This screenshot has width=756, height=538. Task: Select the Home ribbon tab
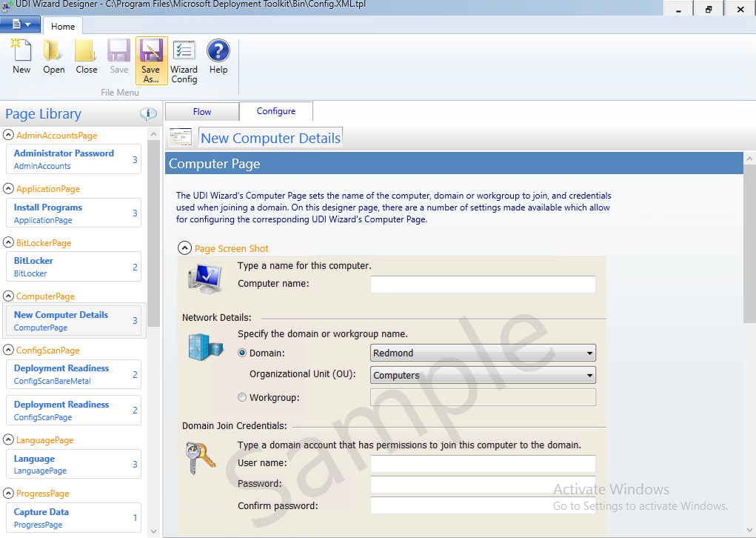[63, 26]
